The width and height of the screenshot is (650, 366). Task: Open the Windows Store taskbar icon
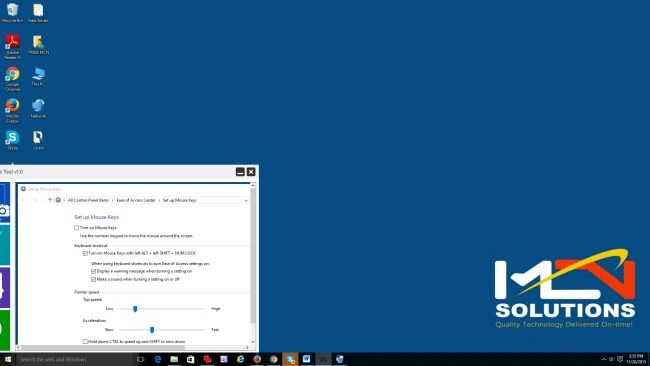point(190,359)
